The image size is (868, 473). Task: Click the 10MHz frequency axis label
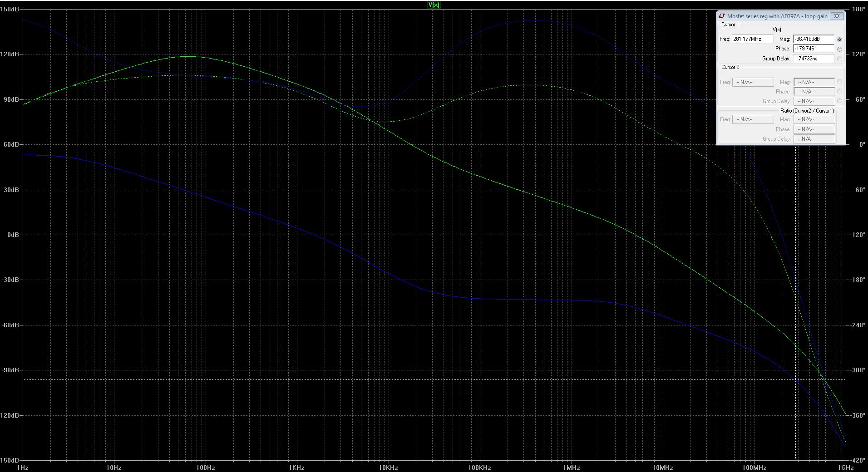pyautogui.click(x=662, y=468)
